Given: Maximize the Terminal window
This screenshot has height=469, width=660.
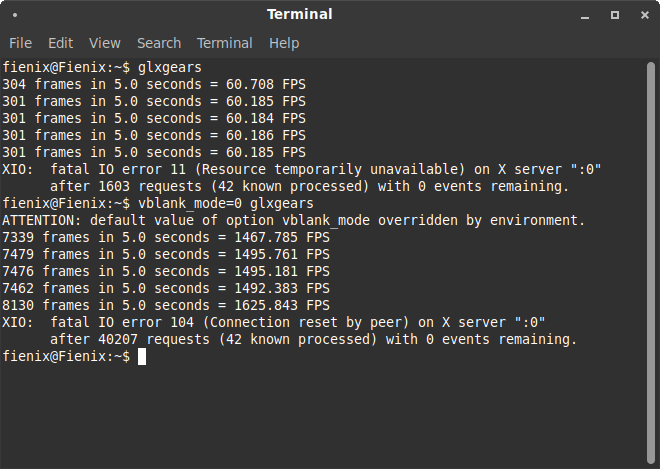Looking at the screenshot, I should pyautogui.click(x=614, y=15).
